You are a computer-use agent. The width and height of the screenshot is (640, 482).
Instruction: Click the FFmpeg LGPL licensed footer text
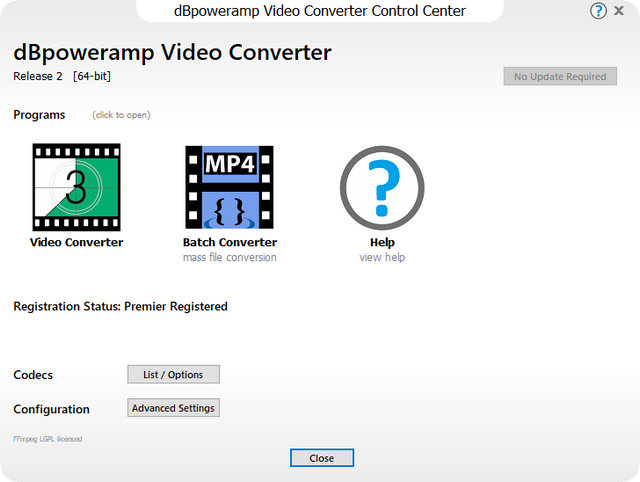(47, 438)
